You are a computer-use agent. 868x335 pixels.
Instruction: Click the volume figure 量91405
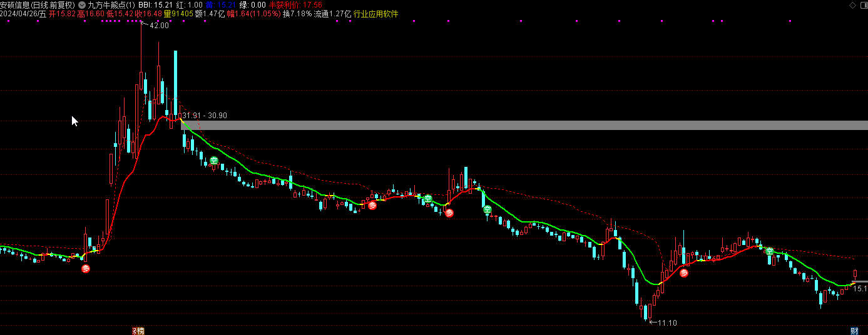tap(178, 14)
